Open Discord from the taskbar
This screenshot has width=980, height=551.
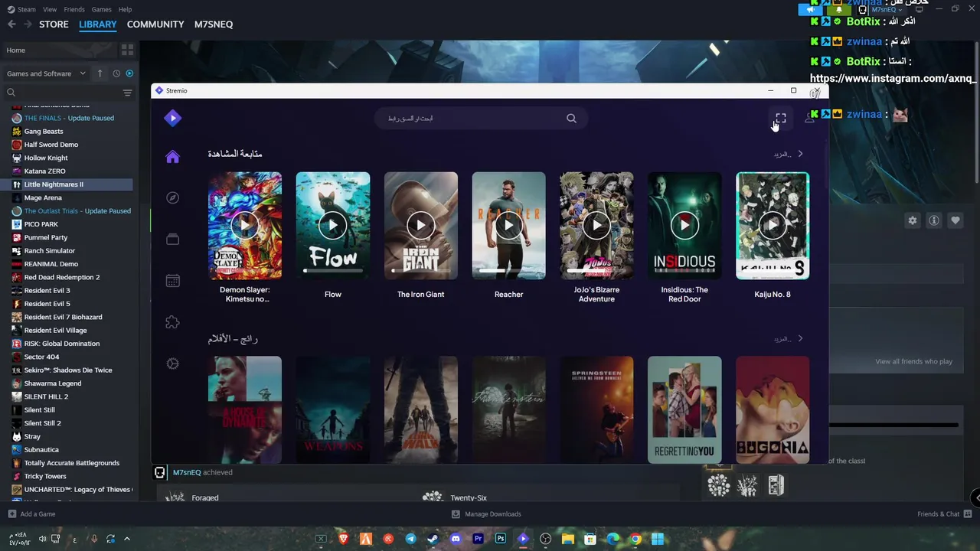pyautogui.click(x=456, y=539)
